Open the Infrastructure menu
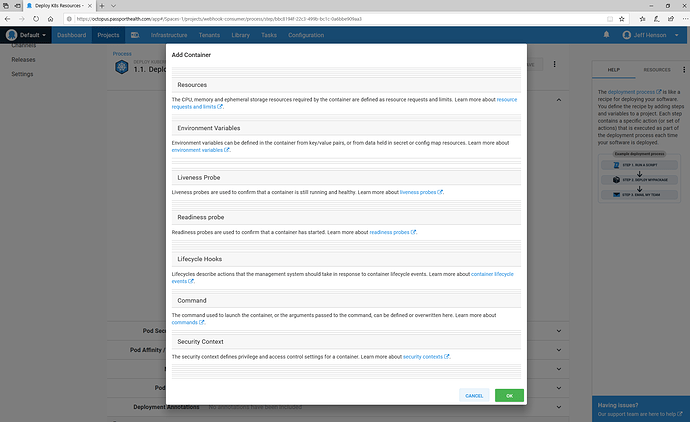The width and height of the screenshot is (690, 422). 169,35
